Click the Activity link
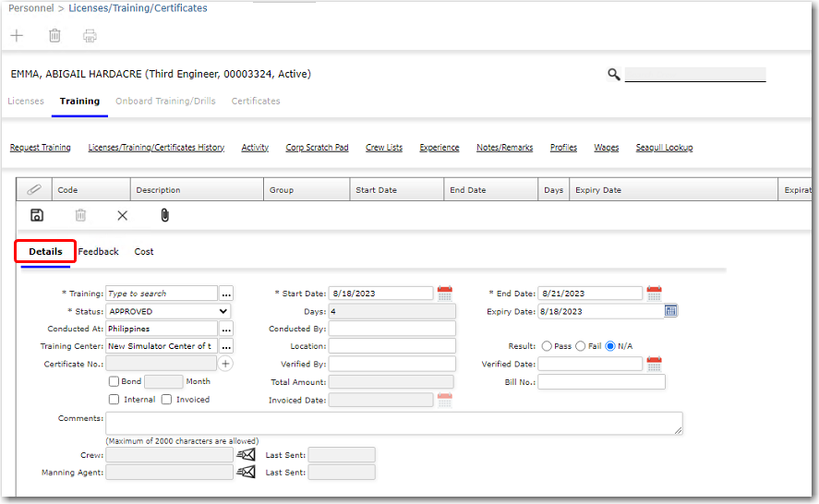The height and width of the screenshot is (504, 819). [x=255, y=148]
